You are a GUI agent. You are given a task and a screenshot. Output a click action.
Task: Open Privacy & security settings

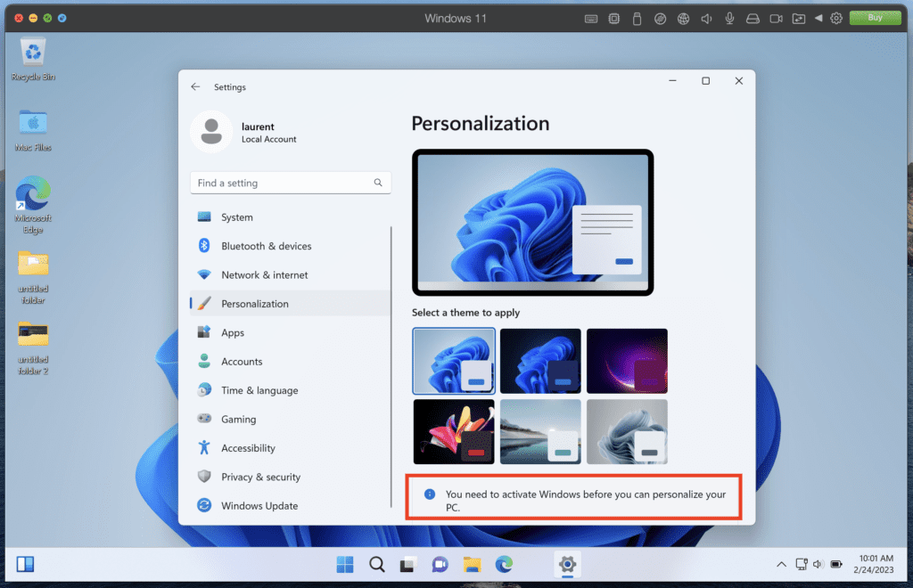point(291,477)
